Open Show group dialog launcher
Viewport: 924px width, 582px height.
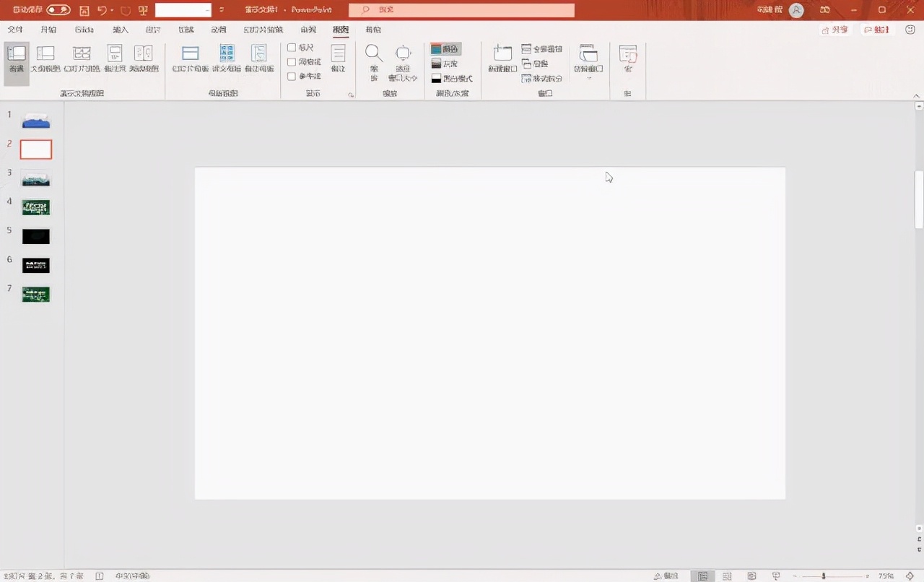click(x=351, y=95)
